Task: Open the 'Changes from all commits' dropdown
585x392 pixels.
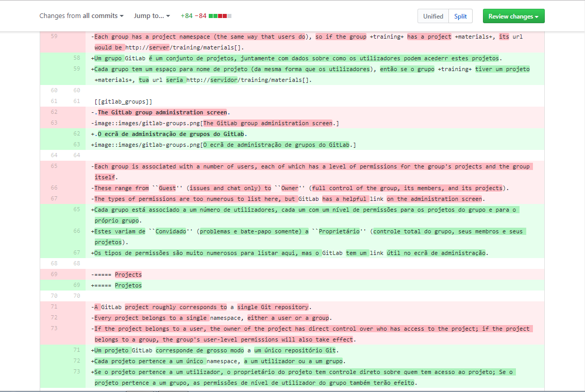Action: tap(81, 15)
